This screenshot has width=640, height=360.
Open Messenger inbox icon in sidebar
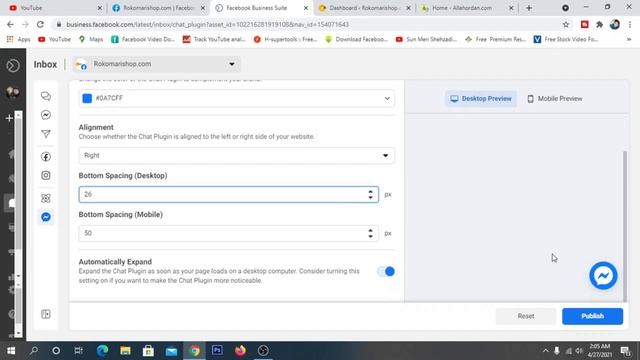pyautogui.click(x=46, y=115)
